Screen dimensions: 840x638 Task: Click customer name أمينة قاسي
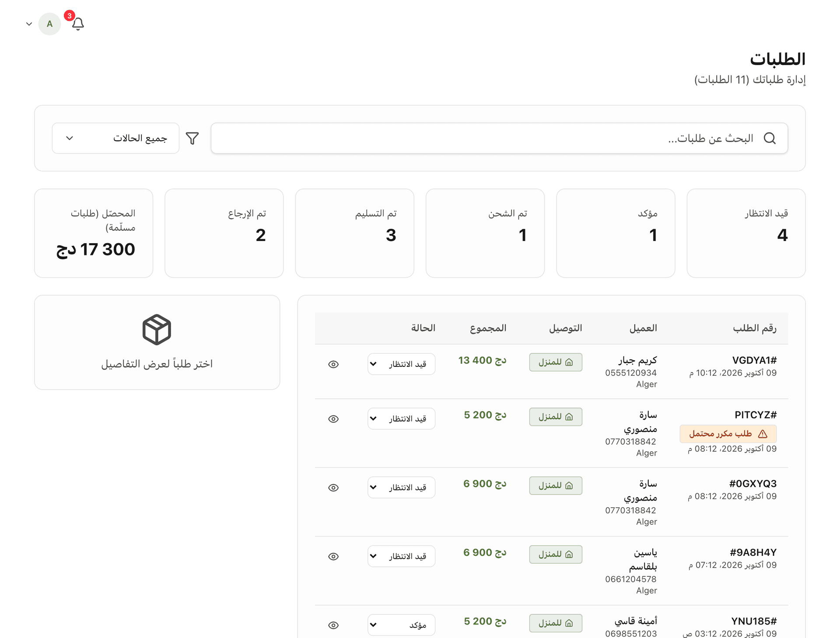(x=636, y=621)
